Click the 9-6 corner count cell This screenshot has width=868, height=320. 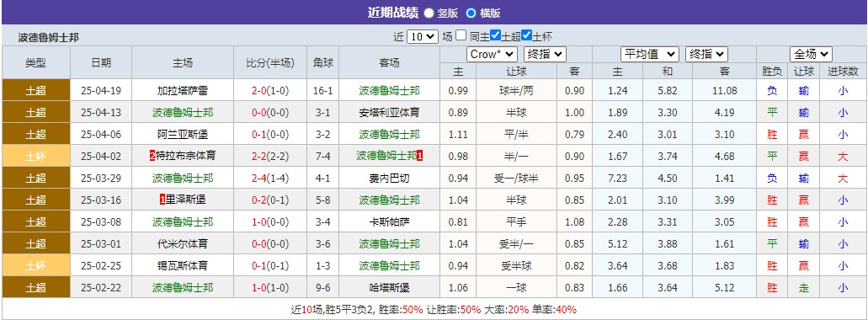click(323, 287)
